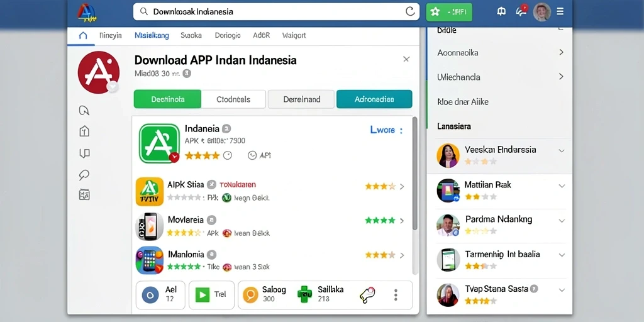Expand the Tarmenhip Int baalia entry
This screenshot has height=322, width=644.
(562, 255)
